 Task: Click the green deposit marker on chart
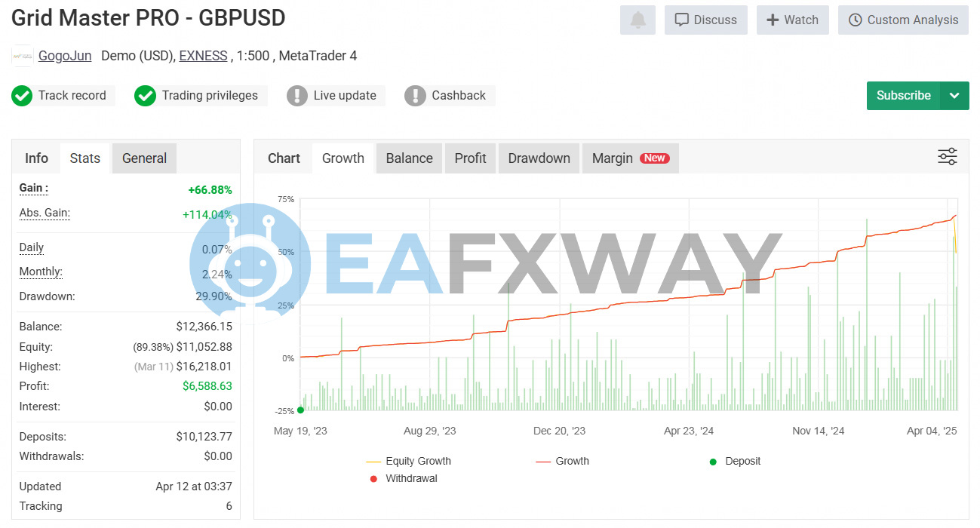click(300, 410)
